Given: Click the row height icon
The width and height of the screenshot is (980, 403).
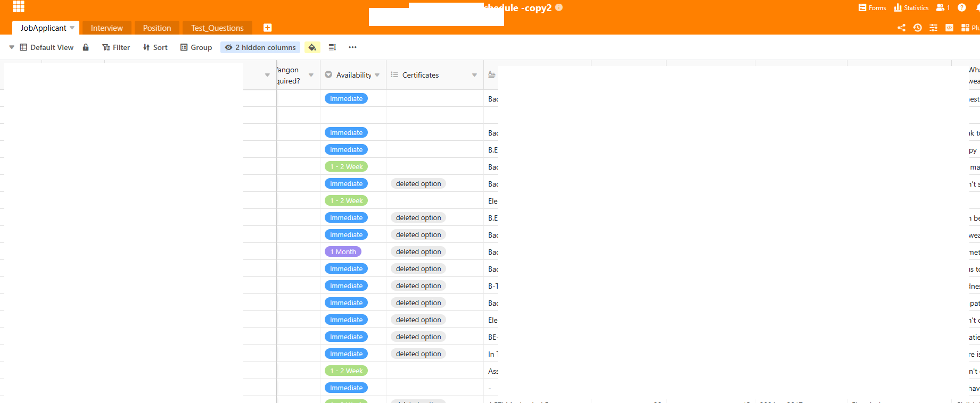Looking at the screenshot, I should pyautogui.click(x=332, y=47).
